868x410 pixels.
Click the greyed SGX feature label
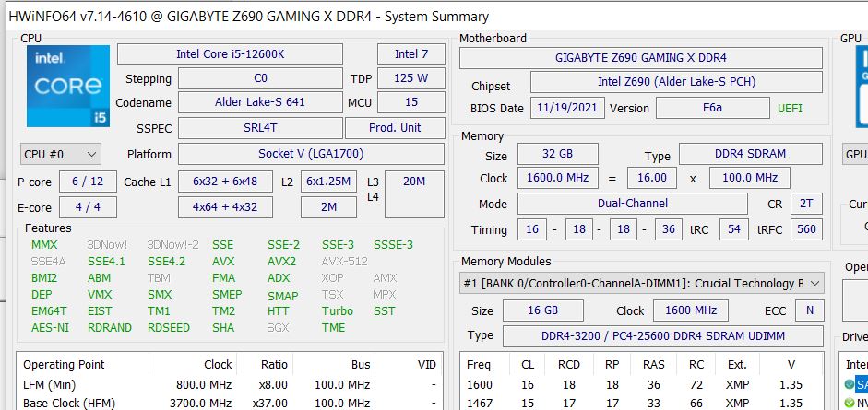(278, 328)
